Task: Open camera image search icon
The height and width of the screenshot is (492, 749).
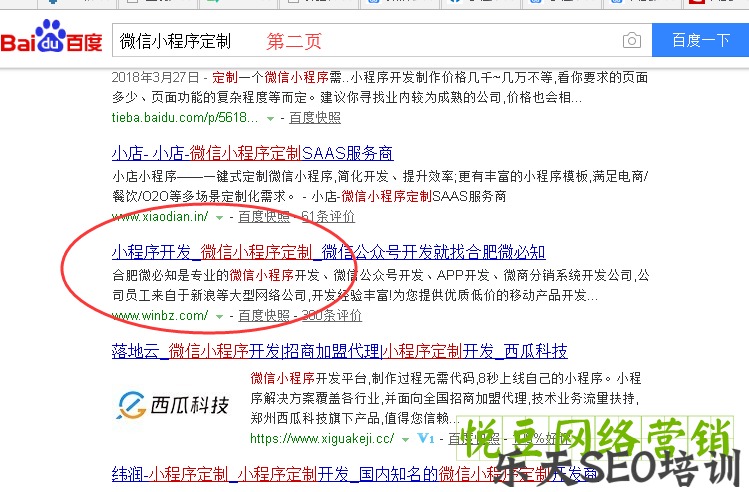Action: click(x=631, y=41)
